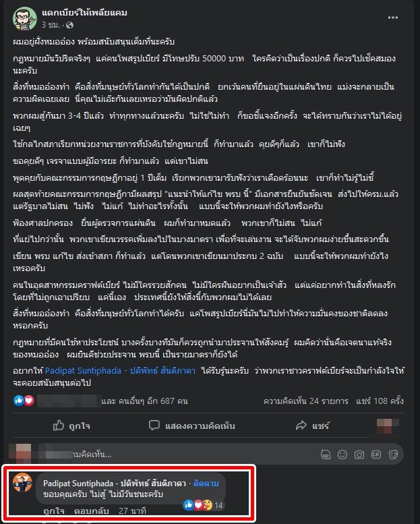
Task: Open the GIF picker icon
Action: (x=376, y=455)
